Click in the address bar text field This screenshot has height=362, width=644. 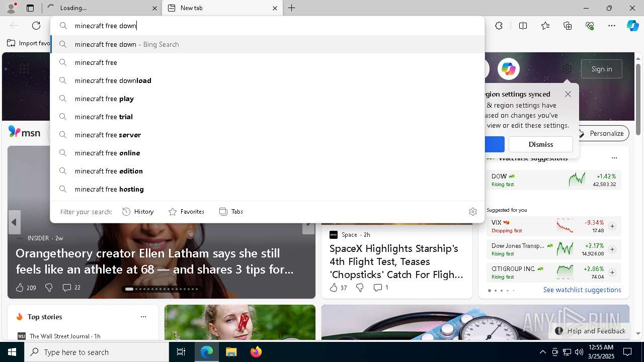[x=267, y=26]
